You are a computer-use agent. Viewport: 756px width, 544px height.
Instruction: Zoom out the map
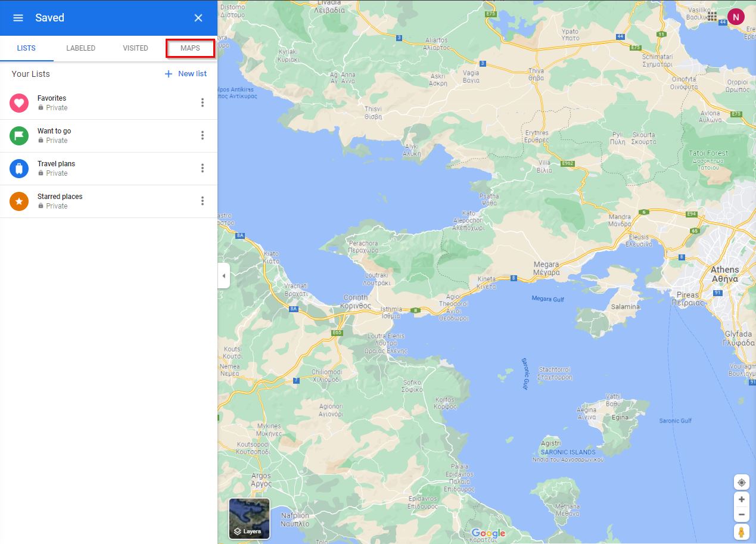[x=742, y=514]
